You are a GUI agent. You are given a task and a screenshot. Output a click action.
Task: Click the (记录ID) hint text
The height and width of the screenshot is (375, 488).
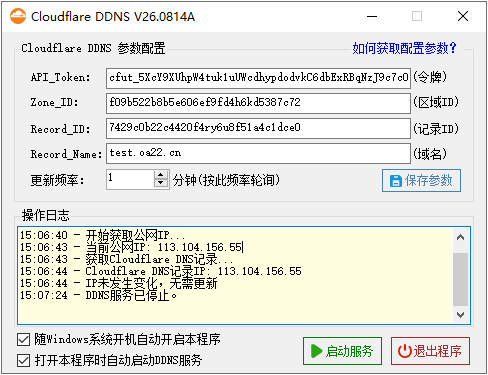[x=436, y=129]
